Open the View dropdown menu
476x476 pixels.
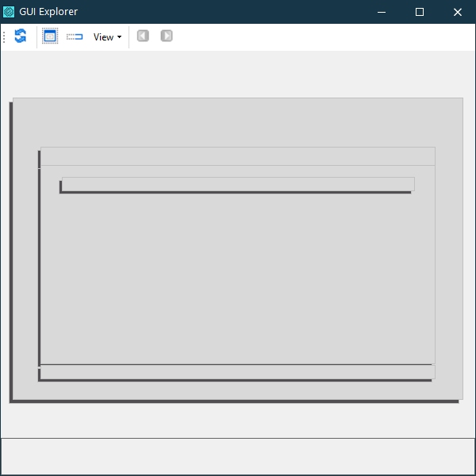point(107,37)
